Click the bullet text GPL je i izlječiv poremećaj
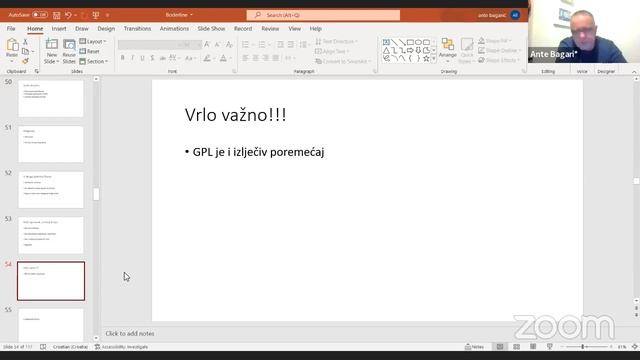Screen dimensions: 640x360 click(258, 152)
